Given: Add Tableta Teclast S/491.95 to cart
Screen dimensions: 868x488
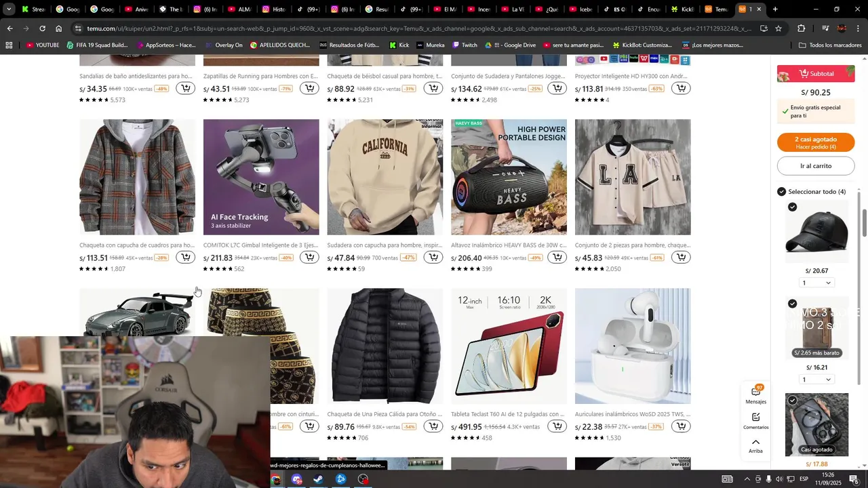Looking at the screenshot, I should coord(557,426).
